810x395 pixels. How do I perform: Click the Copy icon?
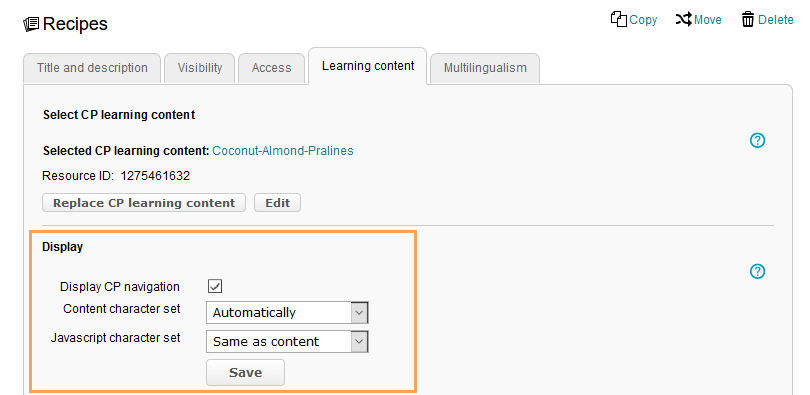point(618,19)
